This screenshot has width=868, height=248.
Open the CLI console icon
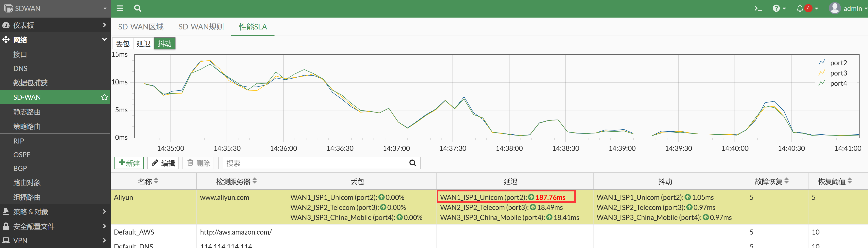(758, 8)
